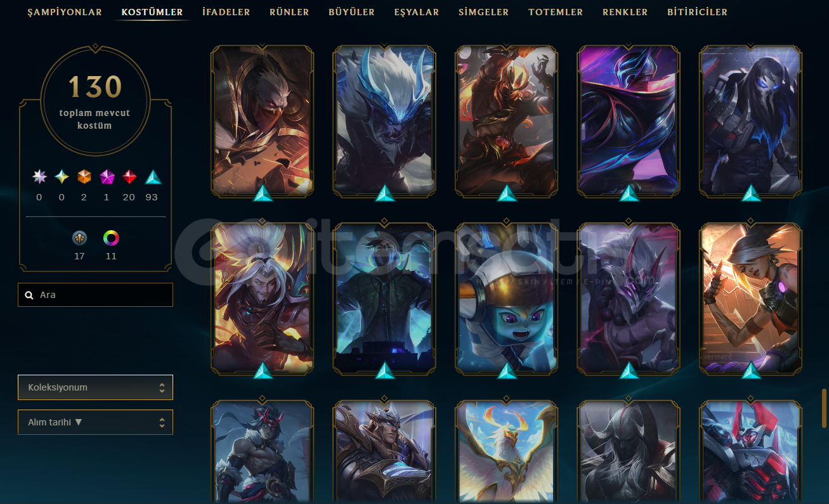Click the pink Legendary gem rarity icon
This screenshot has width=829, height=504.
(x=107, y=176)
